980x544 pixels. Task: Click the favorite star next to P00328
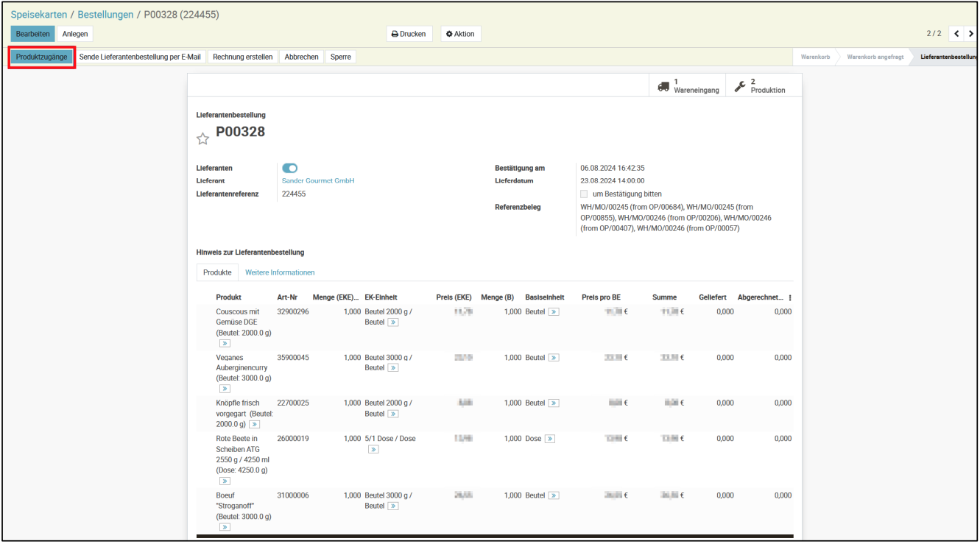pos(202,138)
